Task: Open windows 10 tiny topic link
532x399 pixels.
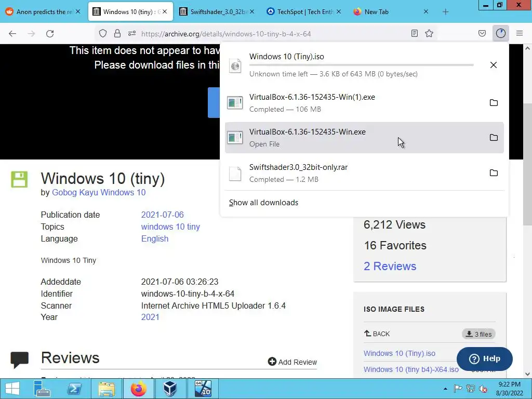Action: pos(170,227)
